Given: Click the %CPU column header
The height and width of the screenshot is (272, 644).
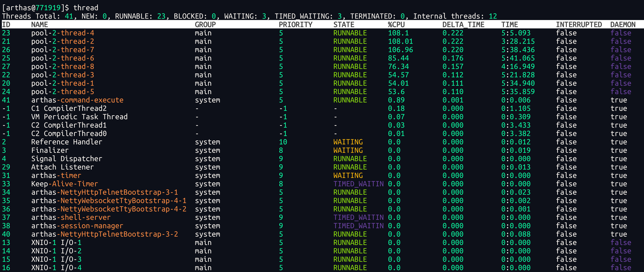Looking at the screenshot, I should coord(396,24).
